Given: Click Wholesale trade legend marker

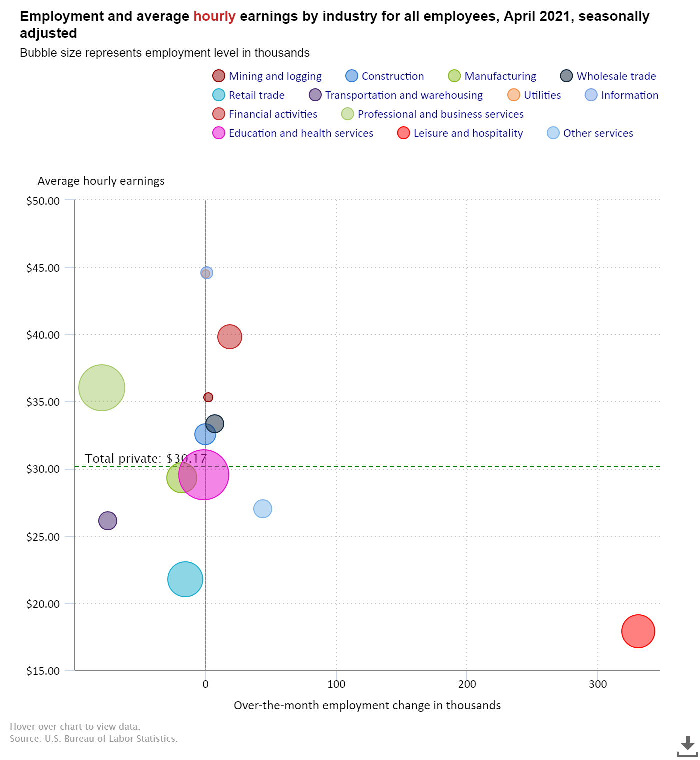Looking at the screenshot, I should 566,76.
